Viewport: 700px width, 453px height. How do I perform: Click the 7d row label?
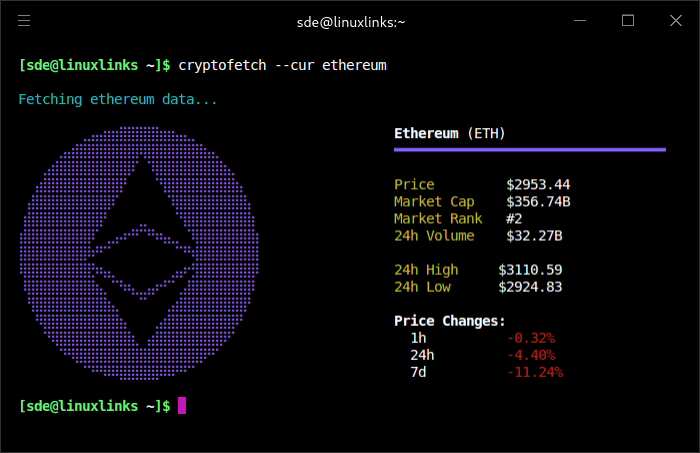coord(418,372)
